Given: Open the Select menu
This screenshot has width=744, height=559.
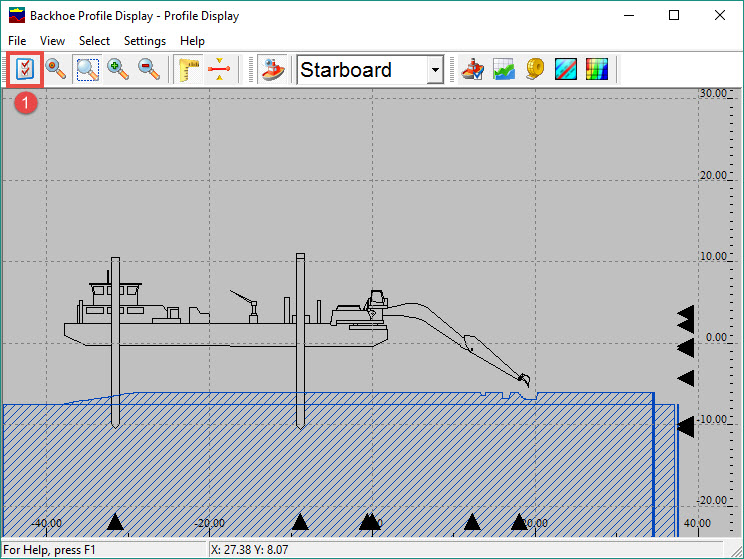Looking at the screenshot, I should click(x=95, y=41).
